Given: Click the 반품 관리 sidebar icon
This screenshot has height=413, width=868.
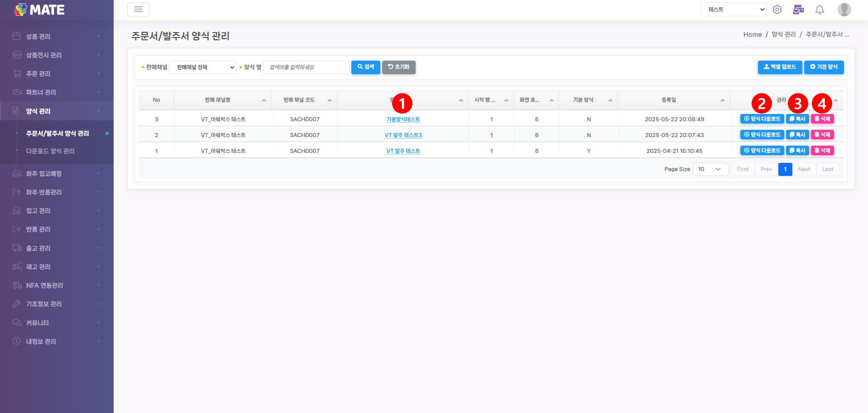Looking at the screenshot, I should tap(17, 229).
